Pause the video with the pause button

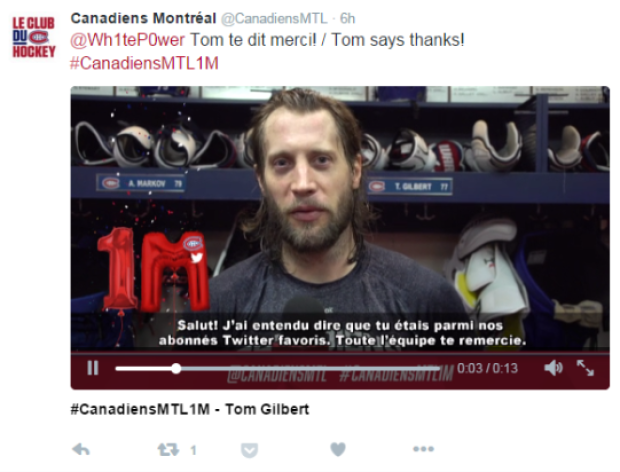coord(93,368)
